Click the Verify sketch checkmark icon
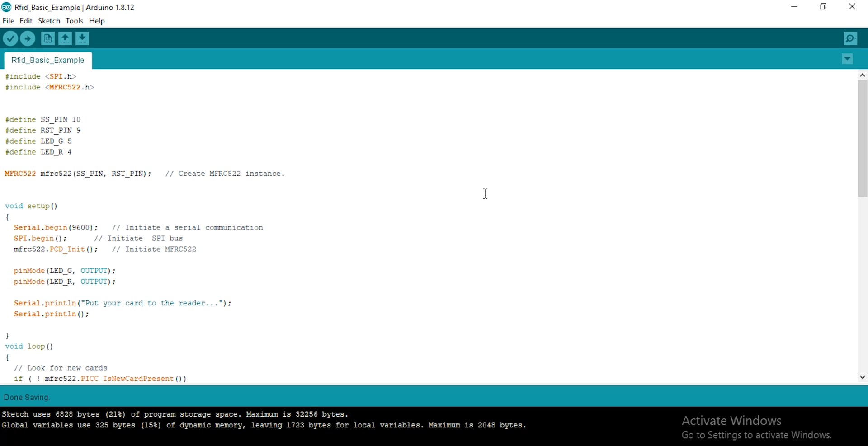The height and width of the screenshot is (446, 868). pyautogui.click(x=10, y=39)
